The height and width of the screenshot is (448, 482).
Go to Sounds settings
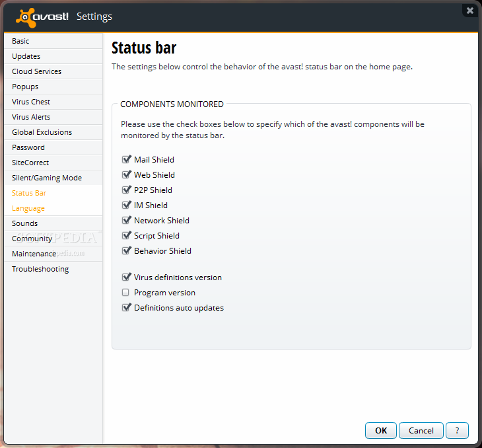click(x=53, y=223)
